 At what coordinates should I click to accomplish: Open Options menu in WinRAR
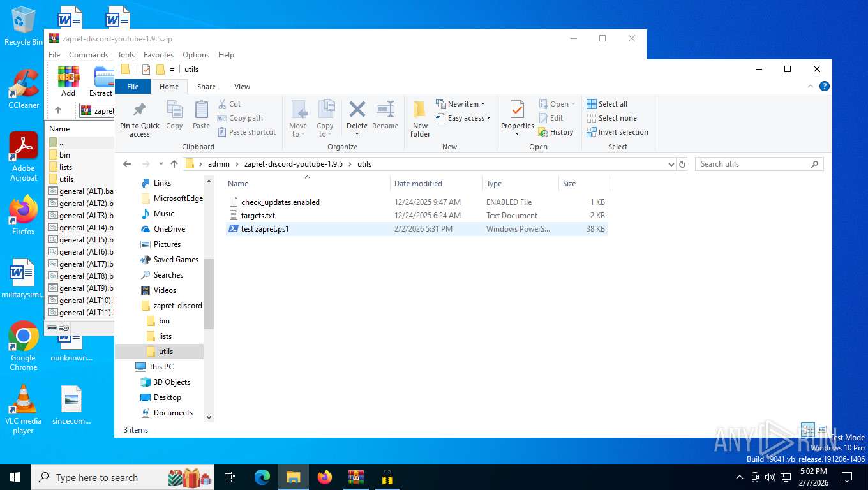click(196, 55)
